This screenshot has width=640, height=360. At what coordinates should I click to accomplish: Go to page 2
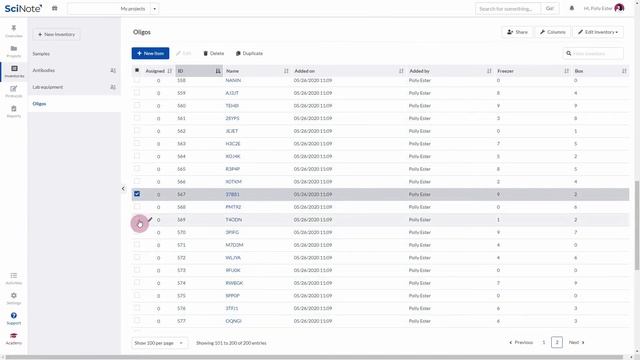(557, 342)
